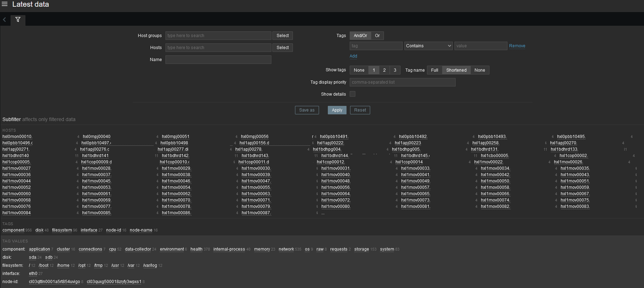Screen dimensions: 644x288
Task: Select network component tag value
Action: click(286, 249)
